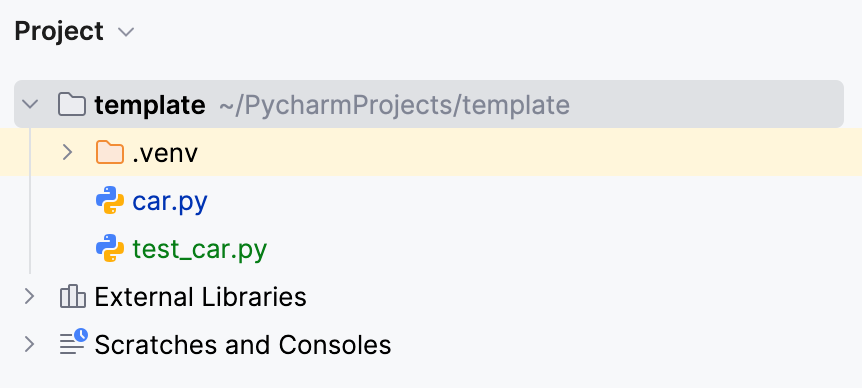Image resolution: width=862 pixels, height=388 pixels.
Task: Click the template folder icon
Action: point(72,104)
